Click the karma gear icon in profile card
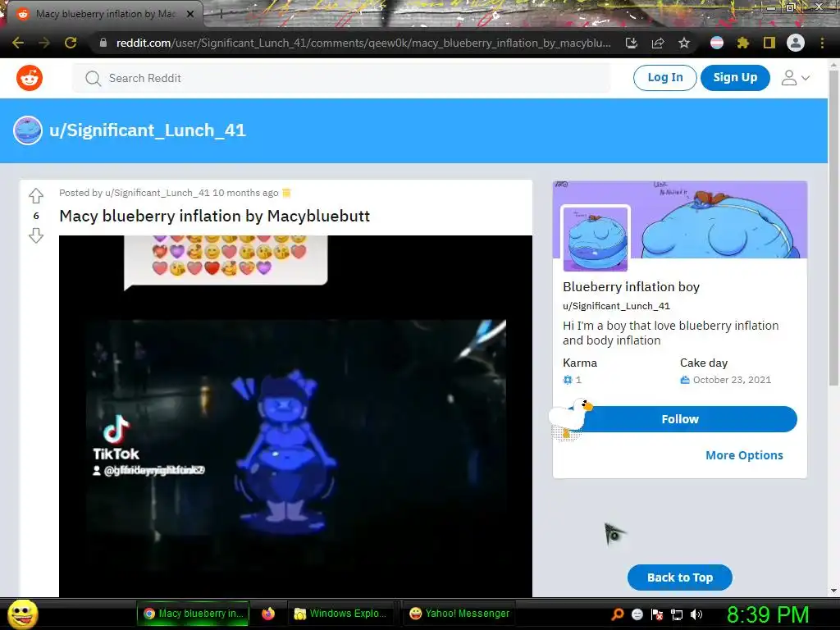 click(568, 380)
